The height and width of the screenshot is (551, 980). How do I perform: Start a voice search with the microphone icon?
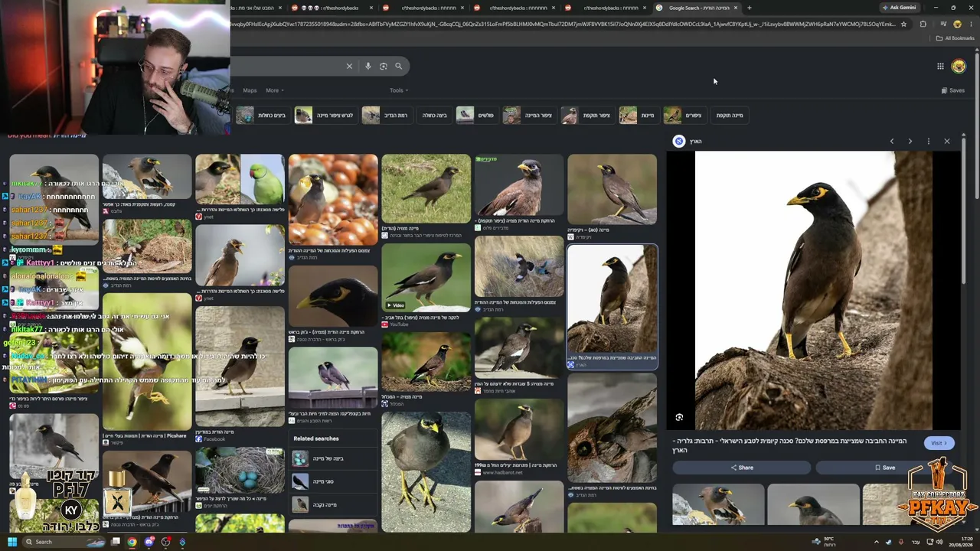coord(368,66)
